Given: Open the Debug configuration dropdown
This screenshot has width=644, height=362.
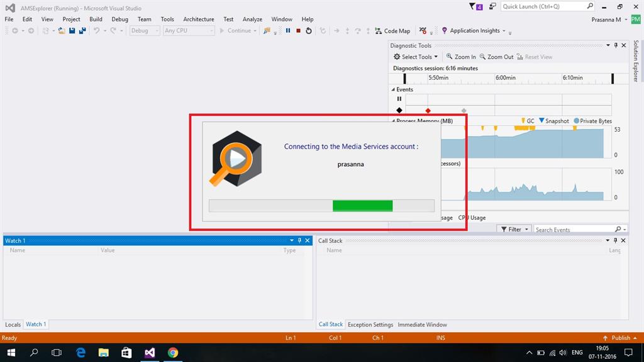Looking at the screenshot, I should click(145, 30).
